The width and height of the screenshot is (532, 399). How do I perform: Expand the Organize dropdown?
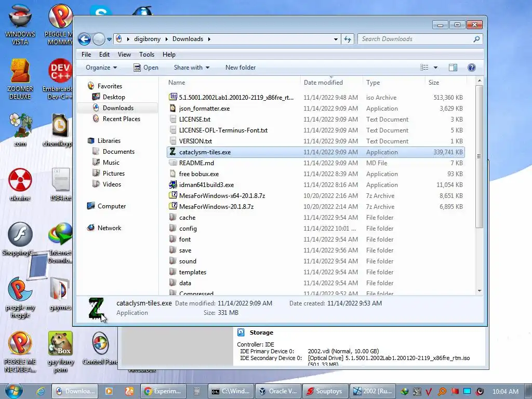tap(101, 68)
